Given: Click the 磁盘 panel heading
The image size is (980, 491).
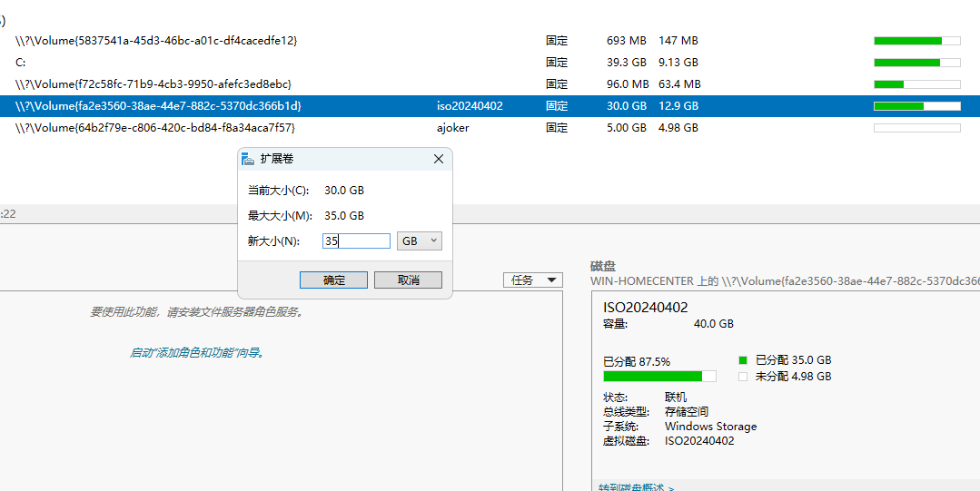Looking at the screenshot, I should tap(603, 266).
